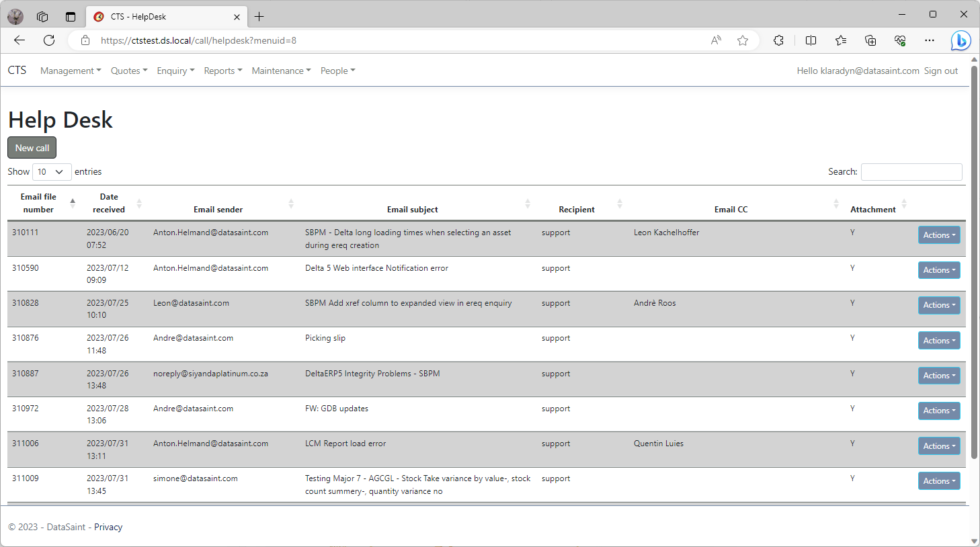Open Actions dropdown for call 311009
This screenshot has height=547, width=980.
pos(939,481)
